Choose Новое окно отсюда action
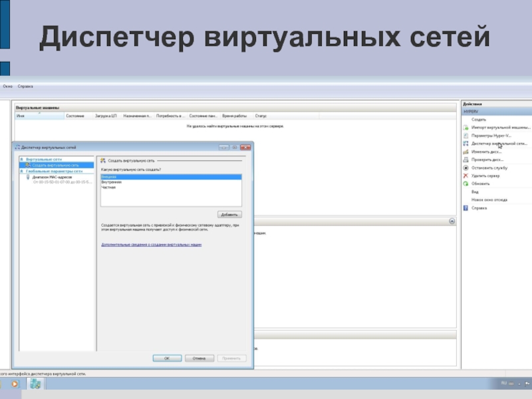The height and width of the screenshot is (399, 532). point(489,200)
